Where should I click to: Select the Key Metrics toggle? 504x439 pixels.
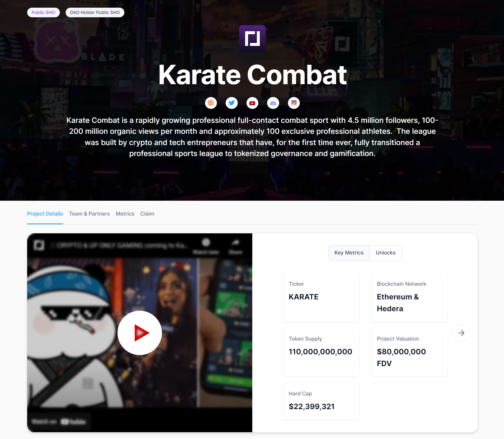click(349, 253)
